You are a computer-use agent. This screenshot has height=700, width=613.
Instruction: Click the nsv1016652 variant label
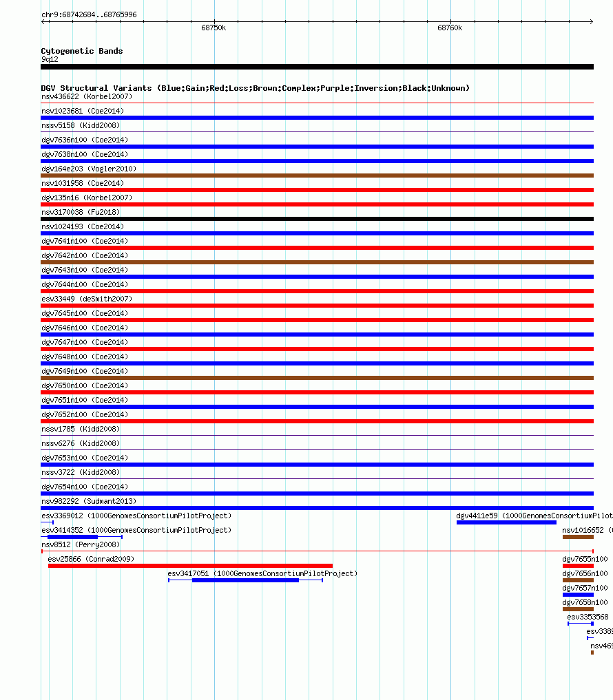[587, 529]
